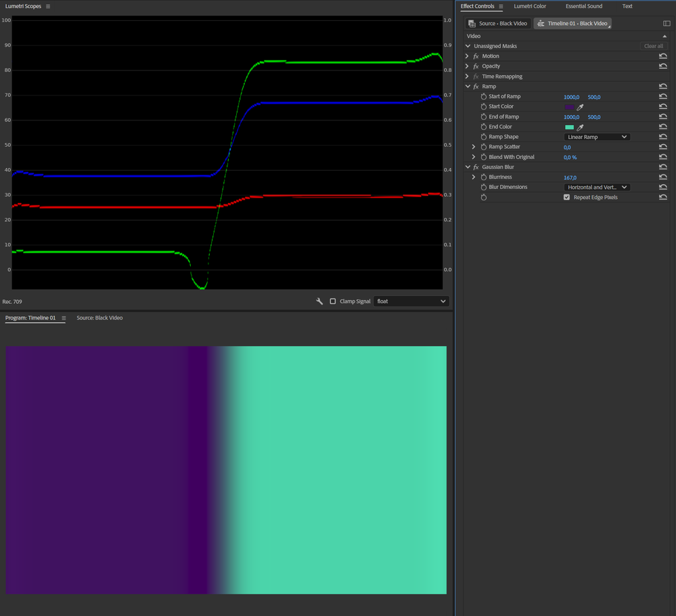Screen dimensions: 676x616
Task: Edit the Blurriness value 167,0
Action: [570, 178]
